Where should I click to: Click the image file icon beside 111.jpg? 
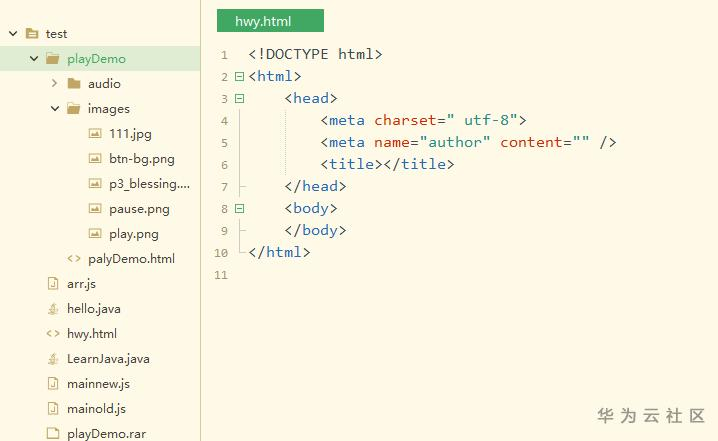point(96,133)
